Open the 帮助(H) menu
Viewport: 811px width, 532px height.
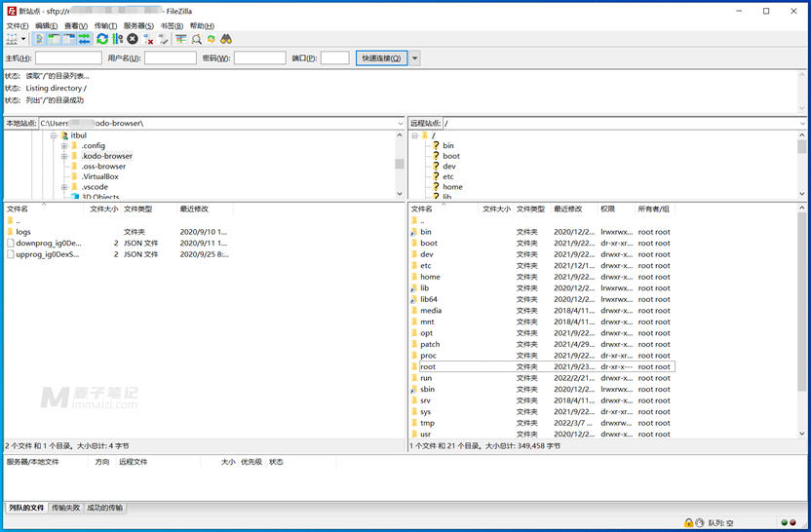(x=202, y=26)
